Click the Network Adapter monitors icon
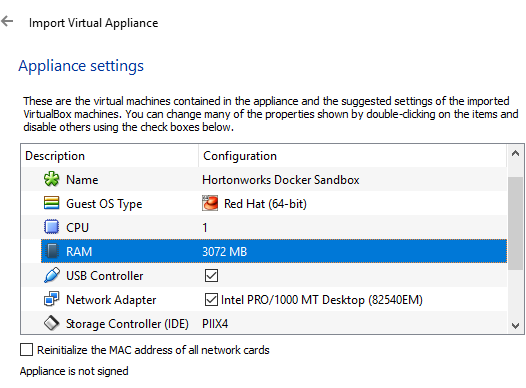Viewport: 526px width, 388px height. pyautogui.click(x=52, y=299)
